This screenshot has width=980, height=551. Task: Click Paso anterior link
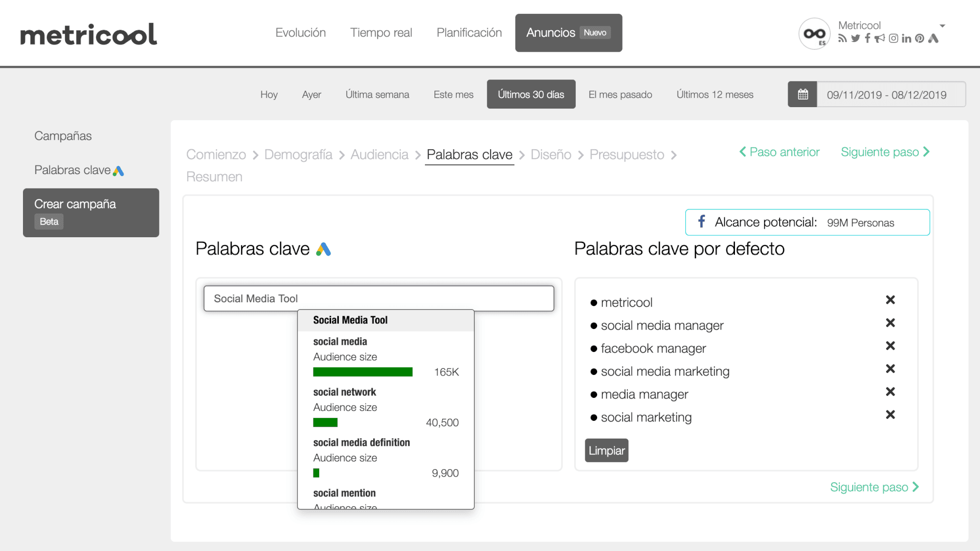780,152
